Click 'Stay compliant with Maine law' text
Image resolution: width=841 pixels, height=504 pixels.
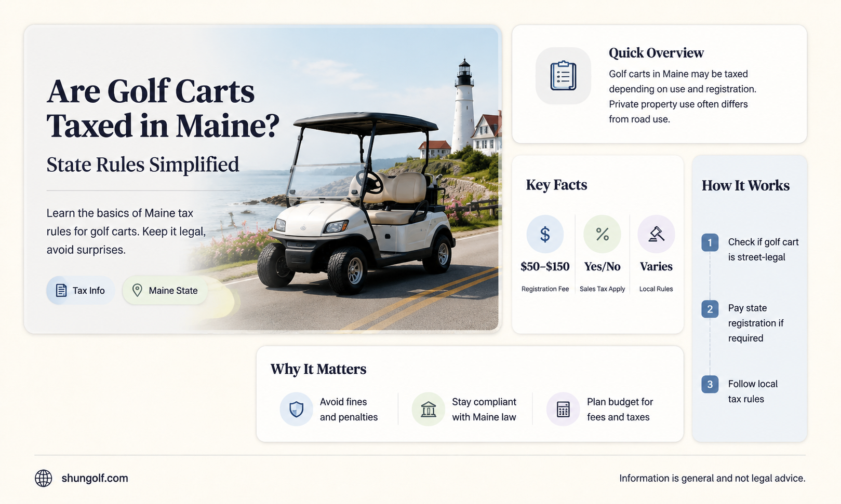(484, 410)
